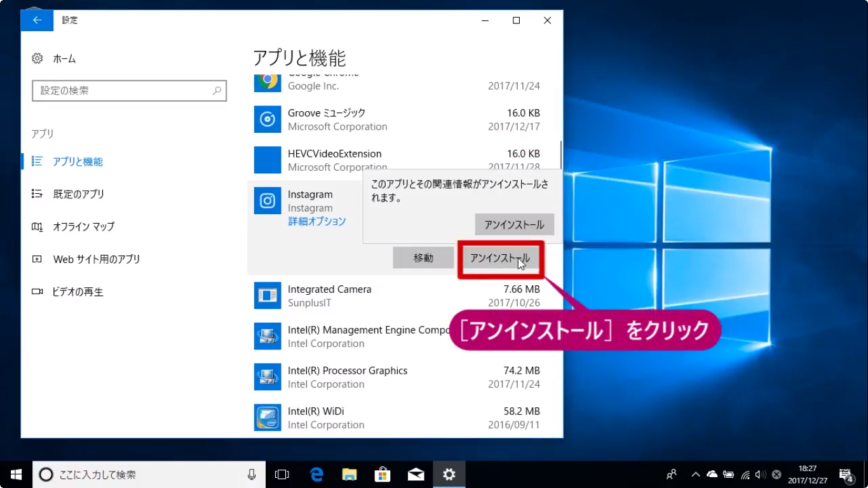
Task: Click the 74.2 MB size value
Action: [x=521, y=370]
